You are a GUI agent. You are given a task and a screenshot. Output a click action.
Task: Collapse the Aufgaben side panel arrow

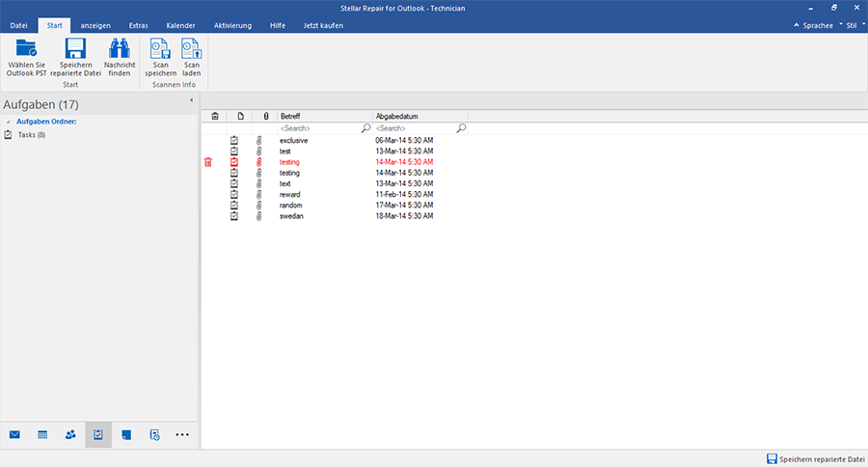point(191,100)
